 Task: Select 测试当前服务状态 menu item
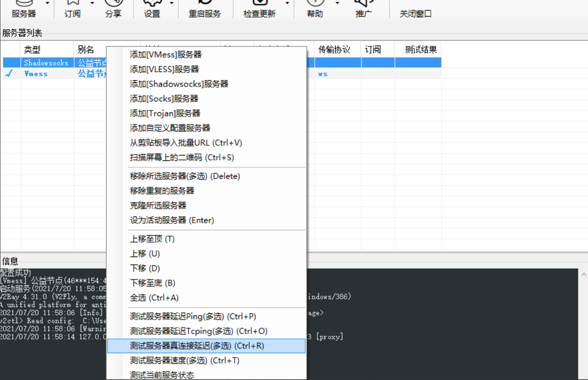pos(206,374)
